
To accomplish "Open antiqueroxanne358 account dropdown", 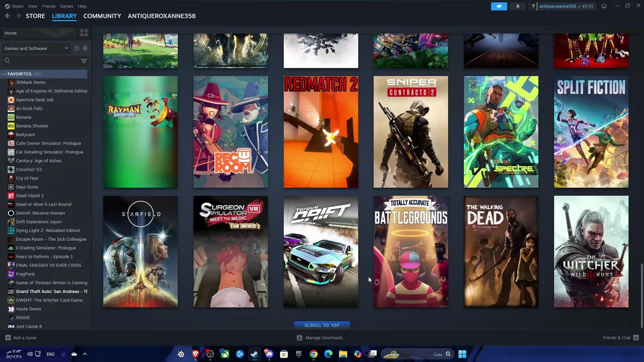I will (559, 6).
